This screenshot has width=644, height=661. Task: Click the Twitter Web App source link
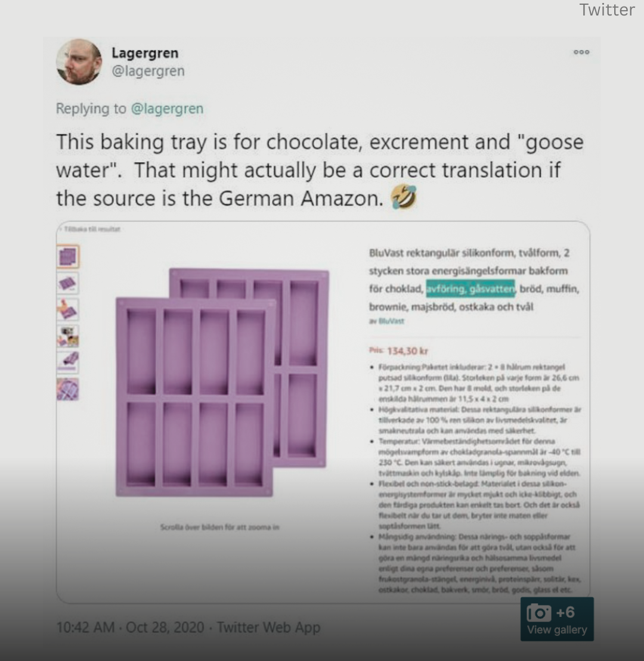click(x=269, y=627)
